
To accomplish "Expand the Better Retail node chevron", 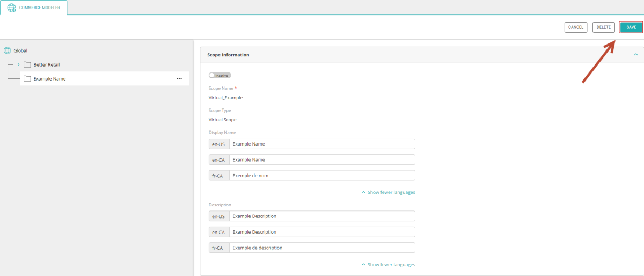I will pyautogui.click(x=18, y=64).
